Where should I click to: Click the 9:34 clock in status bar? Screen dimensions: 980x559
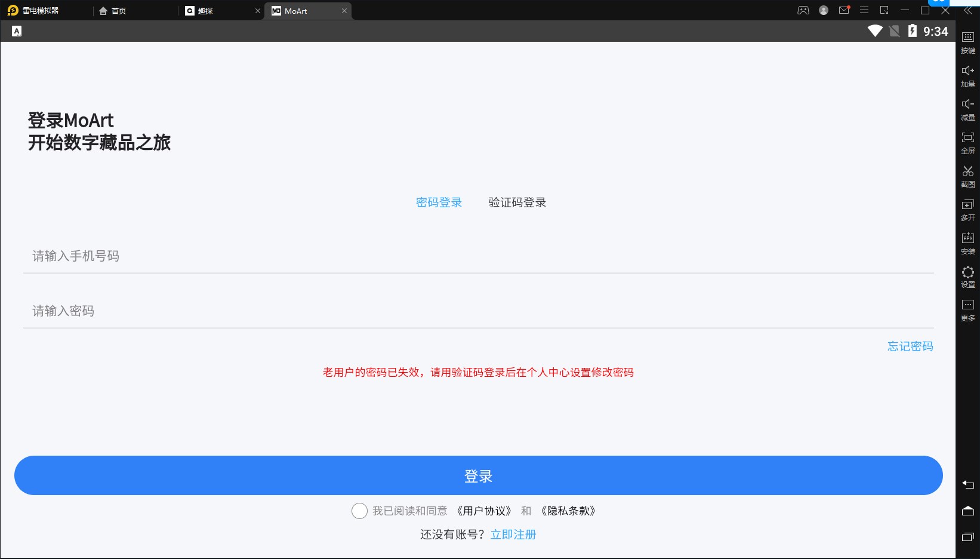point(936,31)
